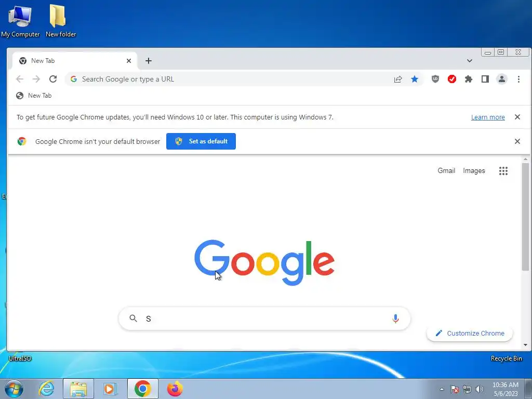The height and width of the screenshot is (399, 532).
Task: Click the Google search box
Action: [264, 318]
